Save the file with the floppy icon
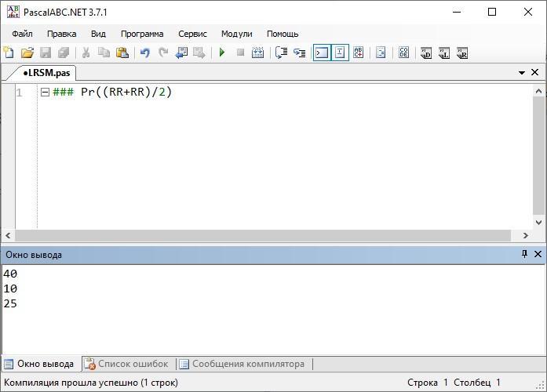 click(46, 53)
